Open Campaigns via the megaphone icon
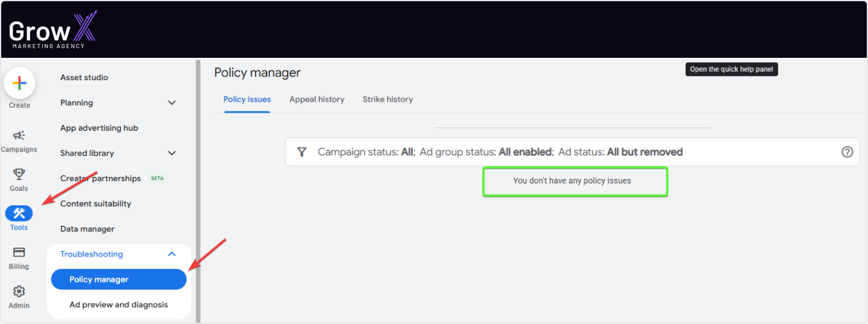 [x=19, y=136]
